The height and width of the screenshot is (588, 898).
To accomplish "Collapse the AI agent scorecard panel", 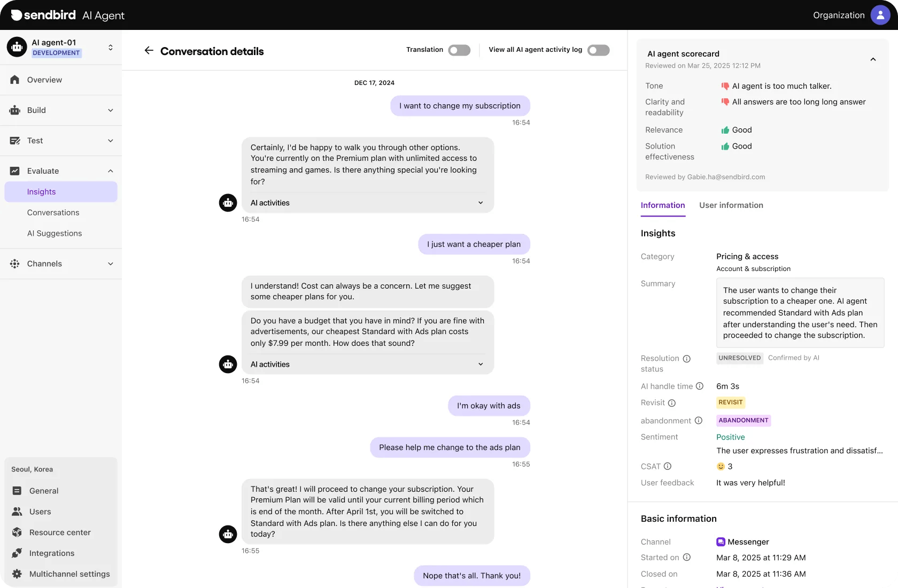I will click(873, 59).
